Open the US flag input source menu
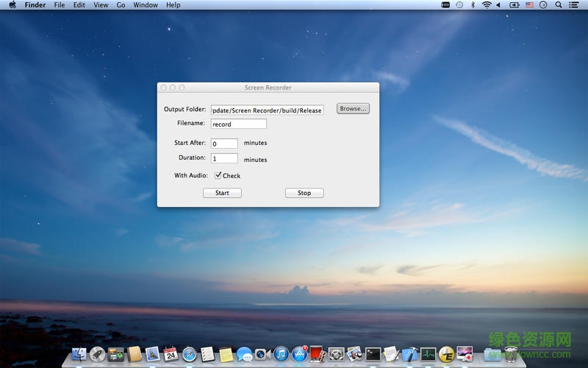 pyautogui.click(x=529, y=5)
